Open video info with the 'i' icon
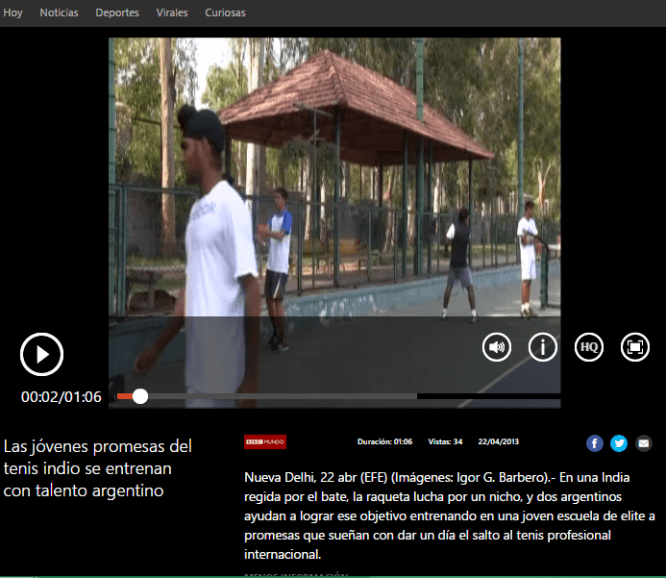 click(x=543, y=347)
